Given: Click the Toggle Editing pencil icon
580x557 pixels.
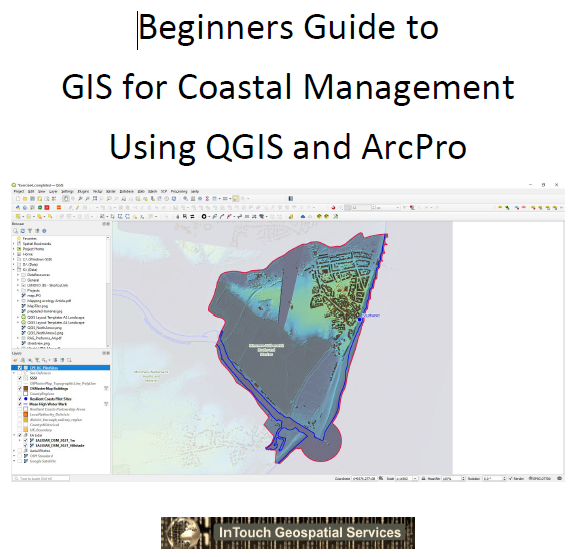Looking at the screenshot, I should point(77,208).
